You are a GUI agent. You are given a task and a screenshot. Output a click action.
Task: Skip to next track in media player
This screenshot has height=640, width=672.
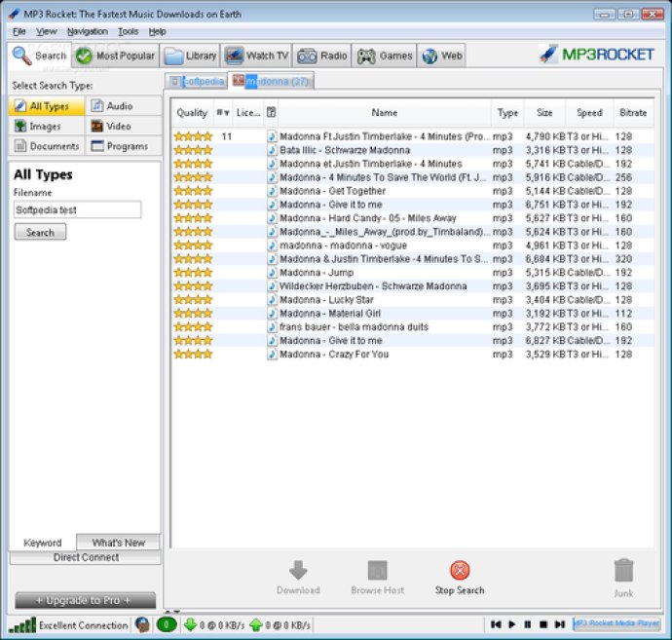[560, 624]
